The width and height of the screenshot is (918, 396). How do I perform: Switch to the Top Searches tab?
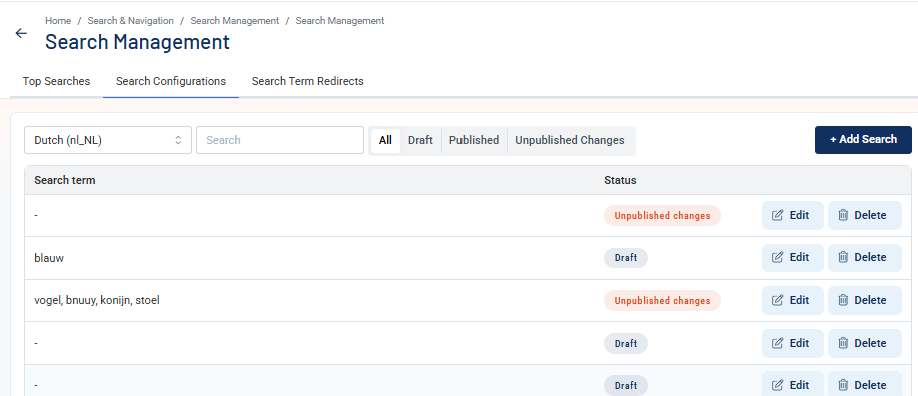pos(56,81)
